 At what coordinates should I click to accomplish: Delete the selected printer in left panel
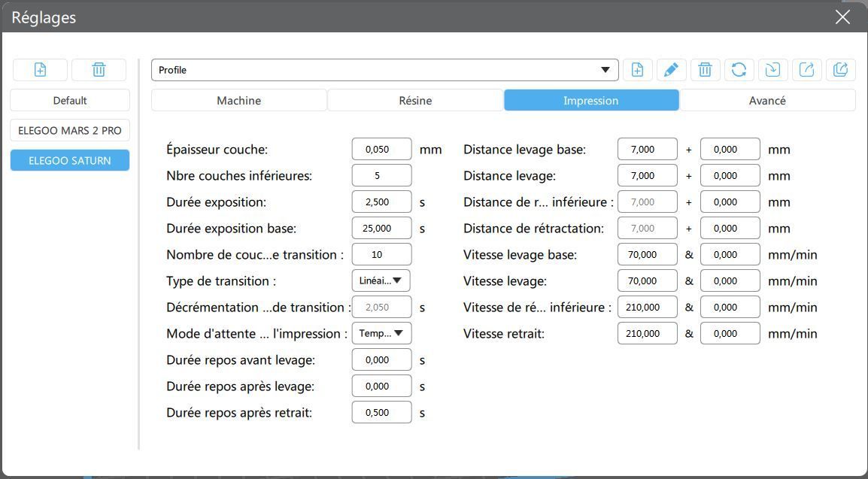coord(99,70)
